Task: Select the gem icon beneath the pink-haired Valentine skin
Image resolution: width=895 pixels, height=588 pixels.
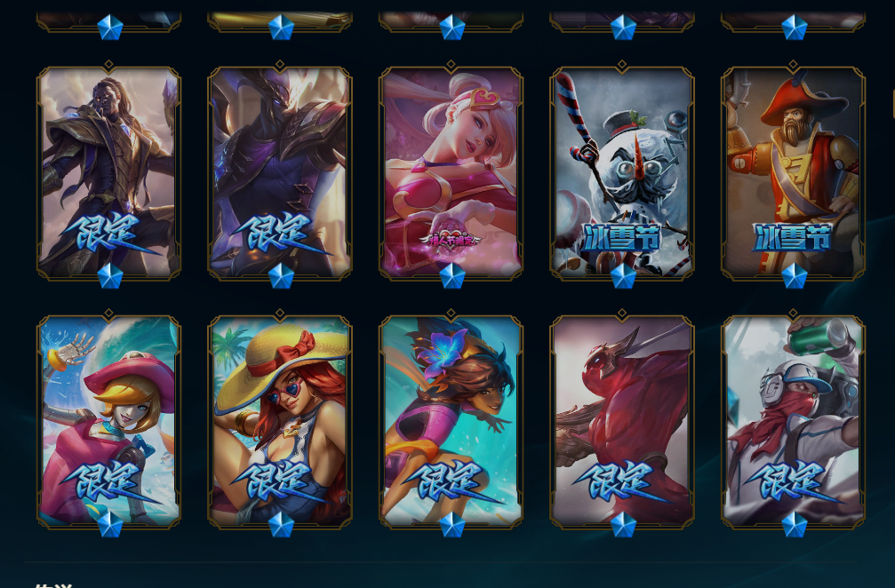Action: [452, 276]
